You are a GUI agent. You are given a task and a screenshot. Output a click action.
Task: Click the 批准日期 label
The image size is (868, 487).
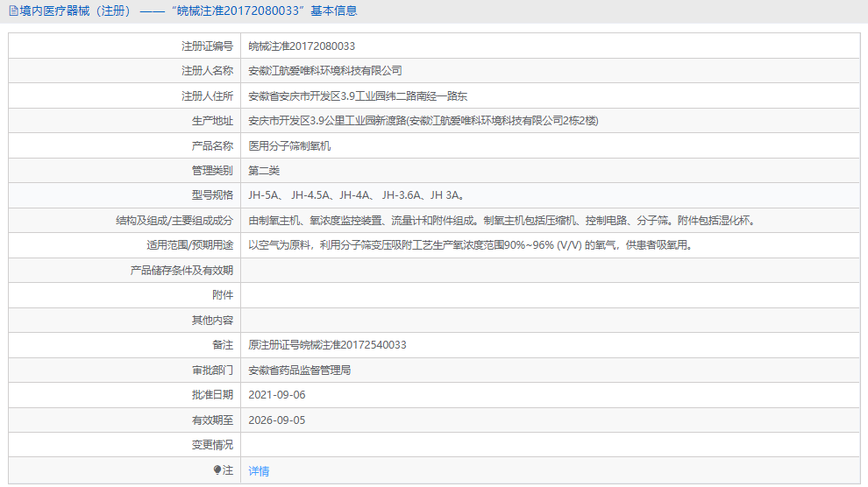click(x=212, y=395)
